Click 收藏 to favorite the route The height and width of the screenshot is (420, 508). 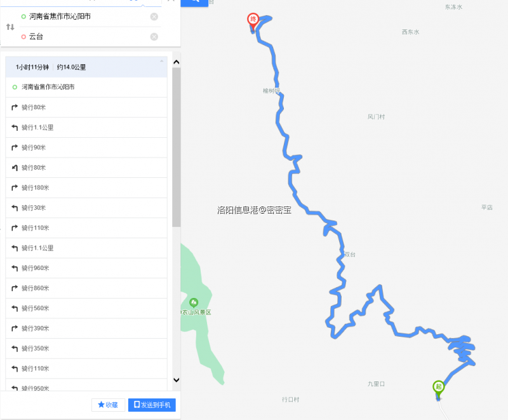[x=108, y=405]
